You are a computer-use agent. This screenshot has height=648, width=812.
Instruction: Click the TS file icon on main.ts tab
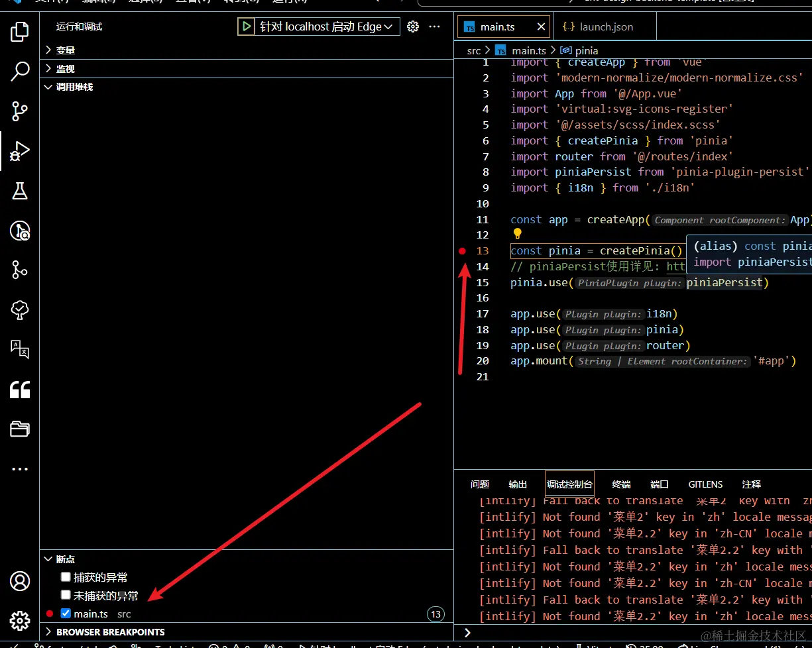470,27
